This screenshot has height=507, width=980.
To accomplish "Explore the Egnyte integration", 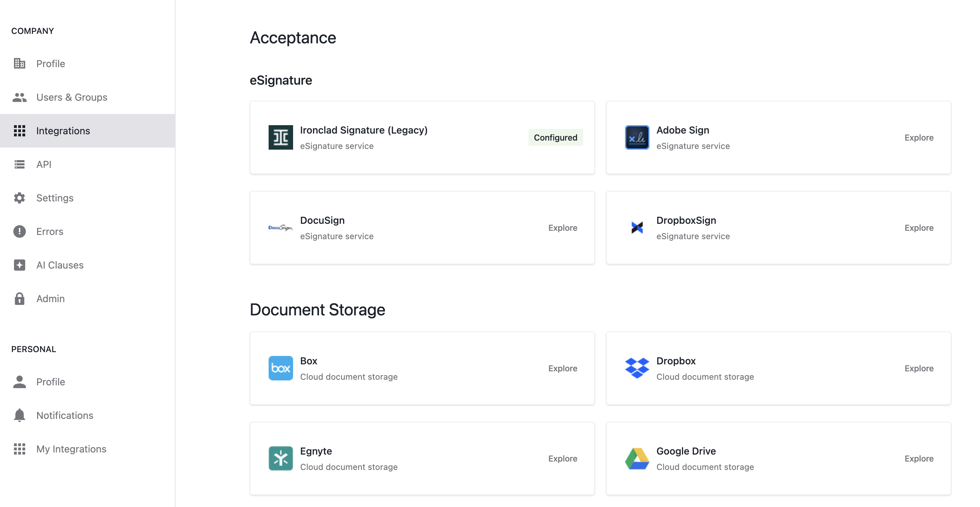I will (563, 458).
